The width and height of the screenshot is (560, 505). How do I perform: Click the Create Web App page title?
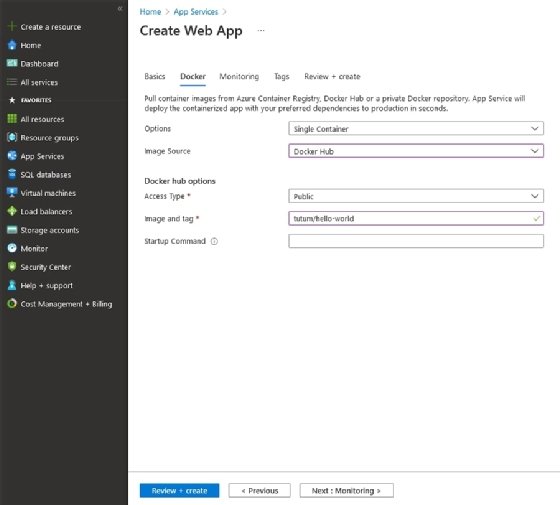pyautogui.click(x=191, y=31)
